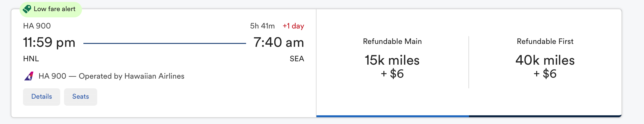The image size is (644, 124).
Task: Select the Refundable Main 15k miles fare
Action: [392, 62]
